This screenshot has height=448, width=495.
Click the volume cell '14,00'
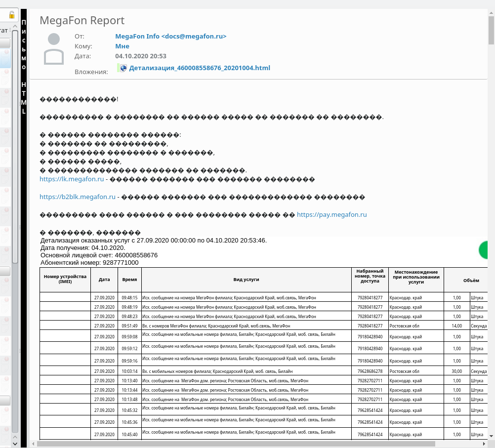pos(457,326)
